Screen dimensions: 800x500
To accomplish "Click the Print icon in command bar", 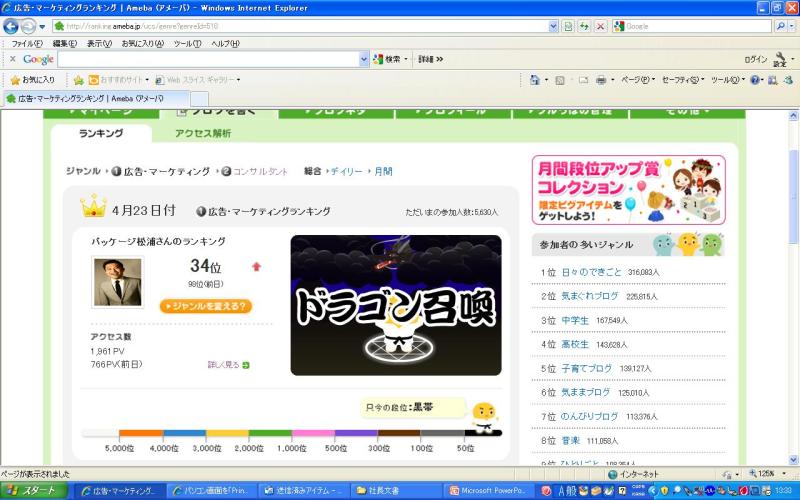I will click(601, 79).
